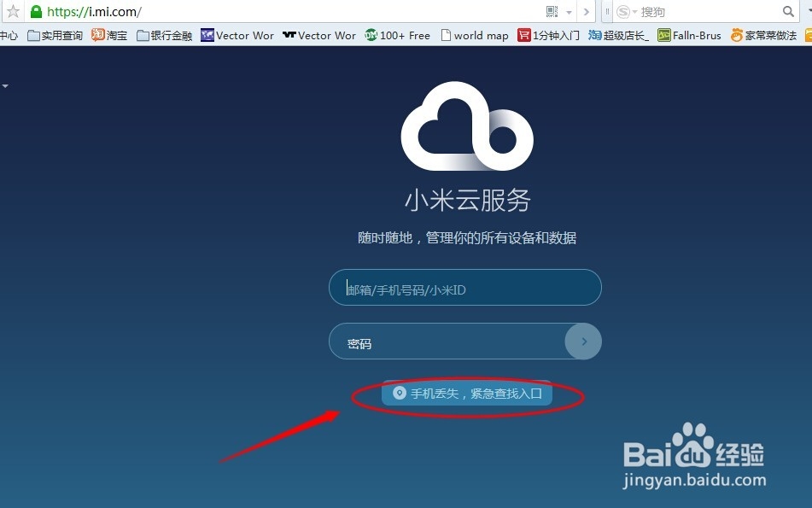Open the 淘宝 bookmark

109,35
